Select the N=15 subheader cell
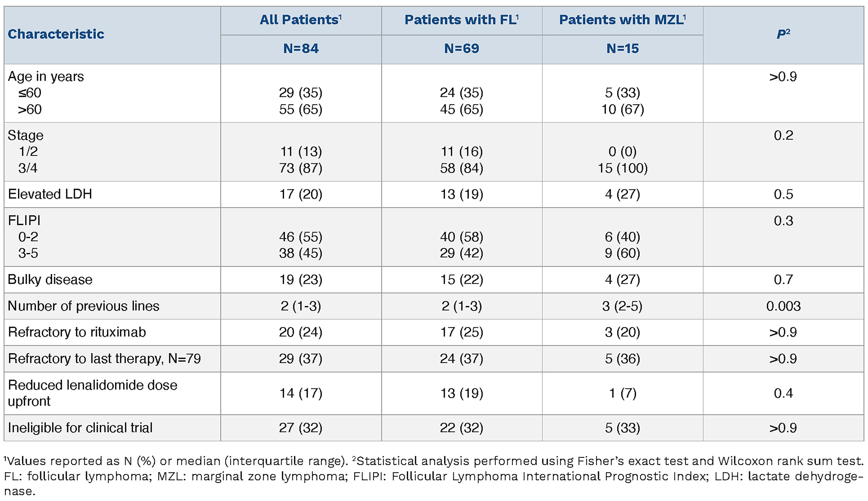Viewport: 868px width, 501px height. point(622,49)
